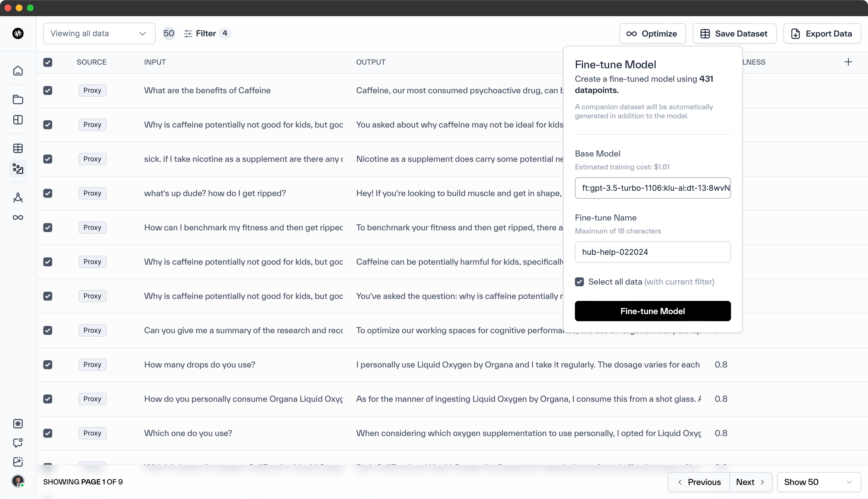
Task: Open the Filter options
Action: pyautogui.click(x=200, y=34)
